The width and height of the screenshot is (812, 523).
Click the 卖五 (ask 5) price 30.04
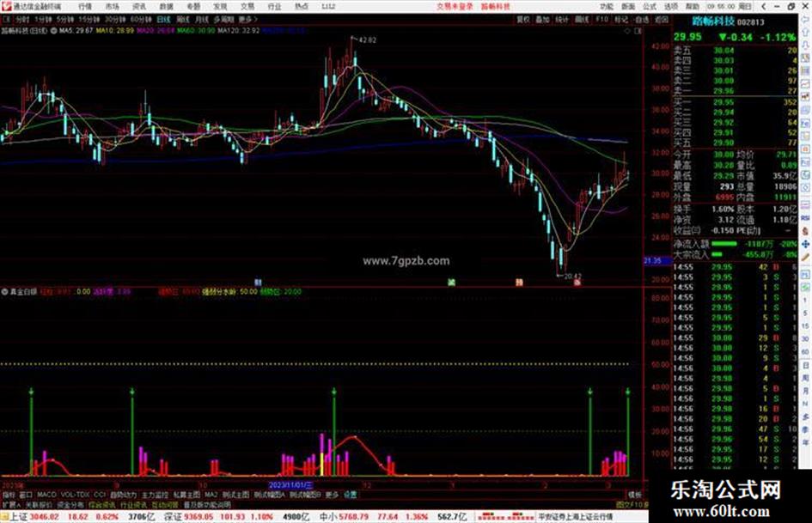723,50
